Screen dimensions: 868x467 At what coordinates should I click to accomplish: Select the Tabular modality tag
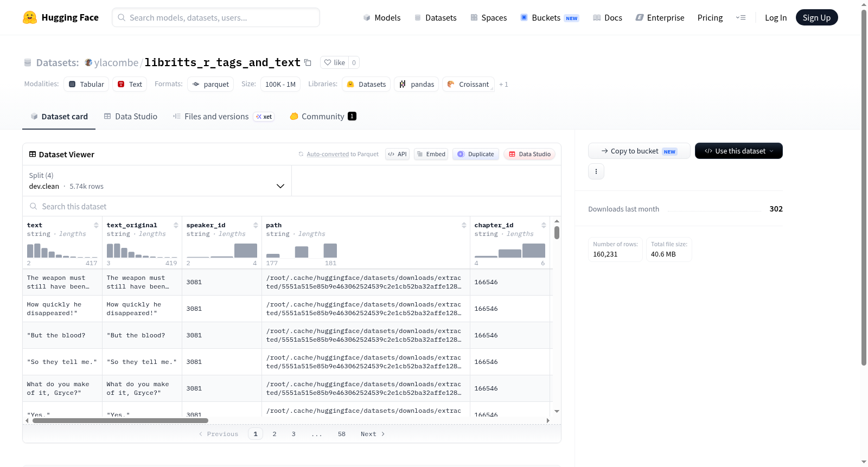click(x=86, y=84)
